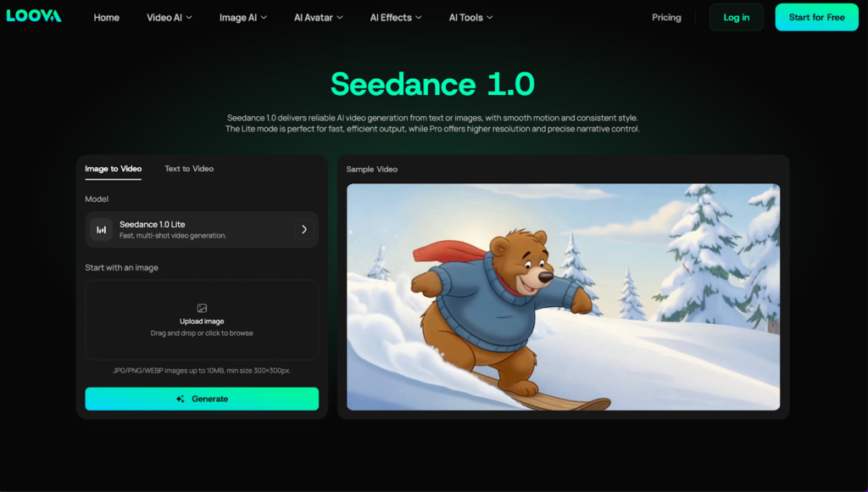Go to the Home page
The image size is (868, 492).
(106, 18)
